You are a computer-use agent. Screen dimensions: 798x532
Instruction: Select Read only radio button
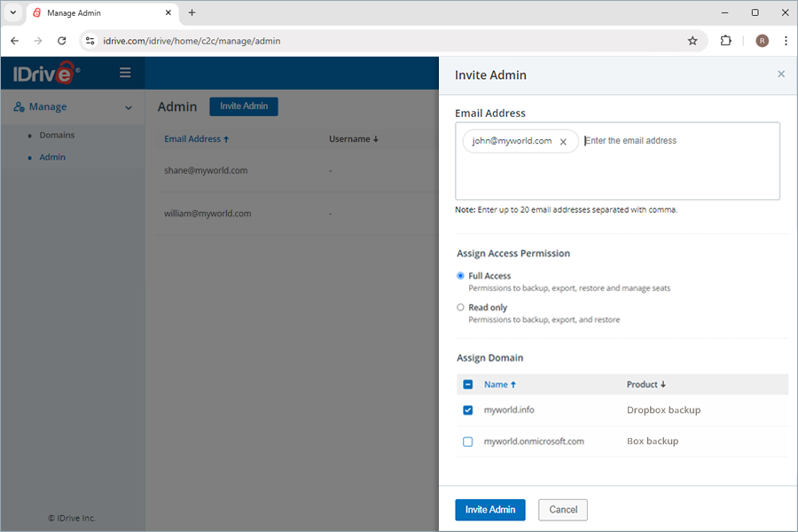pyautogui.click(x=460, y=307)
